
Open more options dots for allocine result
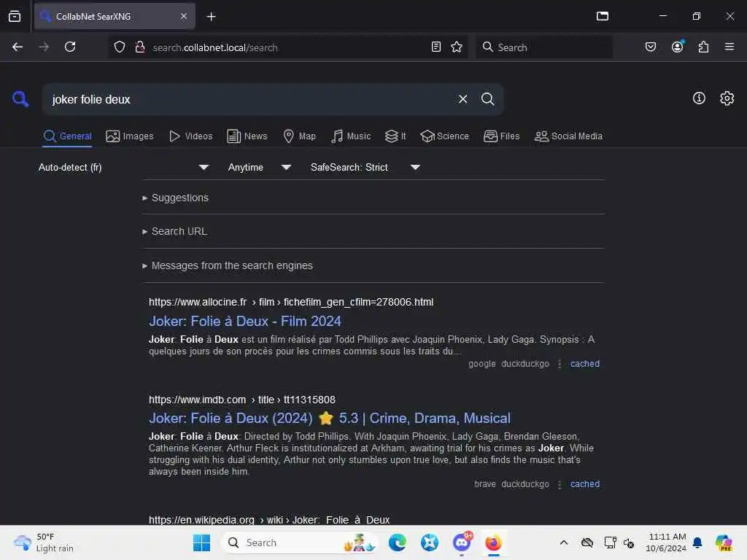pos(560,364)
